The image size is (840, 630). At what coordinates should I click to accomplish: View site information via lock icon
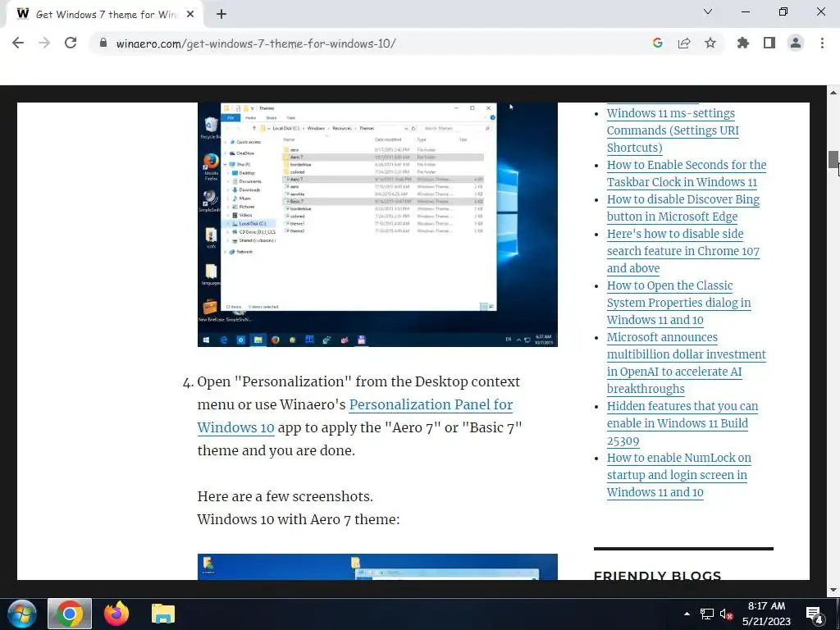103,43
